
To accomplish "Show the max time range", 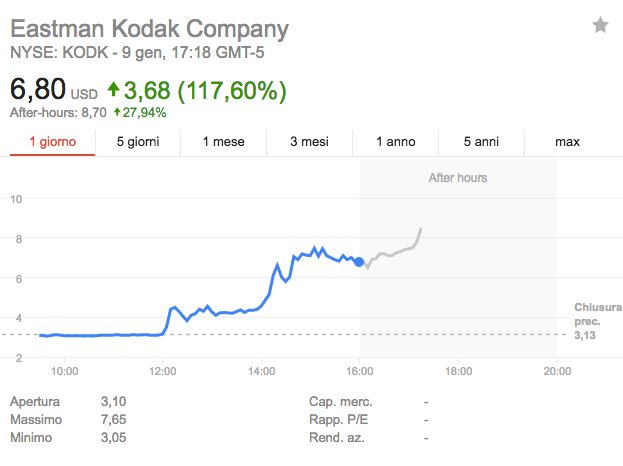I will [567, 142].
